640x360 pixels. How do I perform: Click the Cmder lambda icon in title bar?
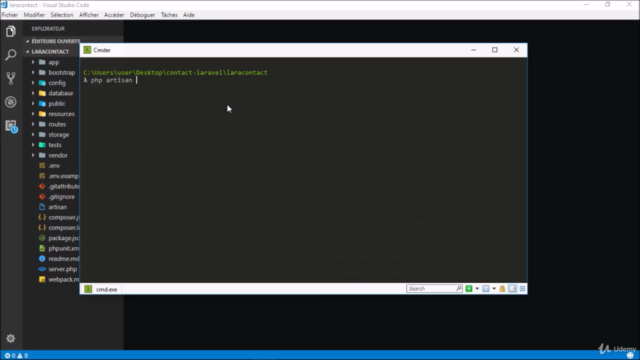[87, 50]
